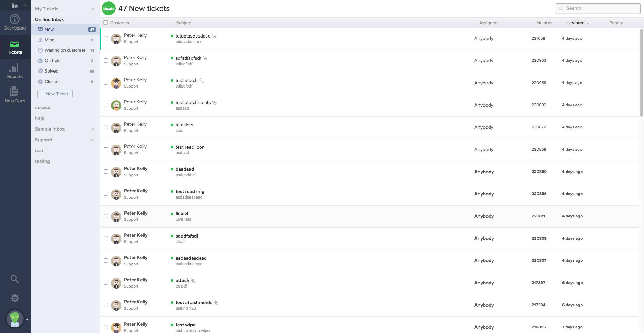Open settings gear icon in sidebar
The image size is (644, 333).
coord(15,298)
